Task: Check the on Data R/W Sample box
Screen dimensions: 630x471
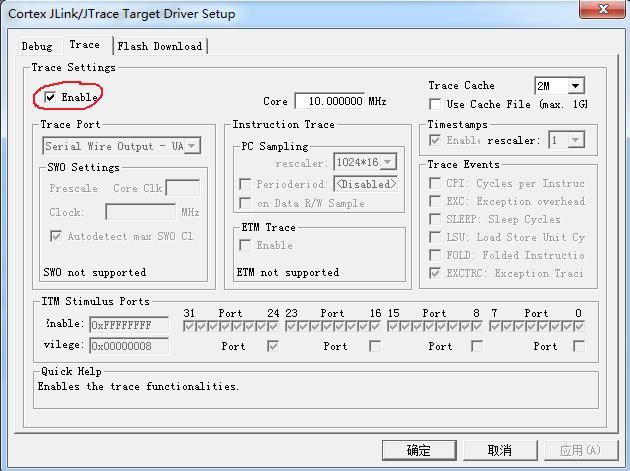Action: click(245, 203)
